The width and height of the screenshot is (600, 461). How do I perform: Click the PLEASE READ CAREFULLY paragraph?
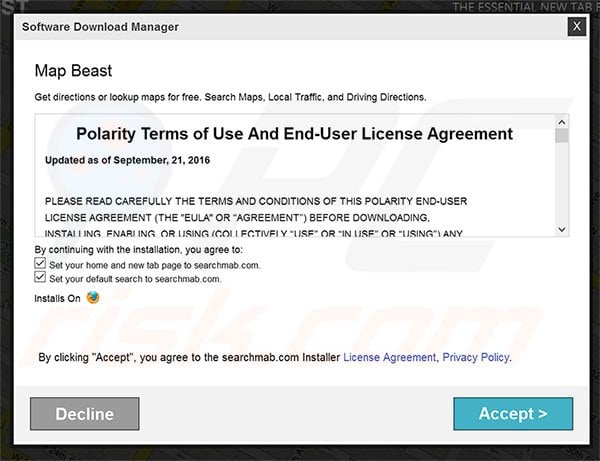[256, 217]
